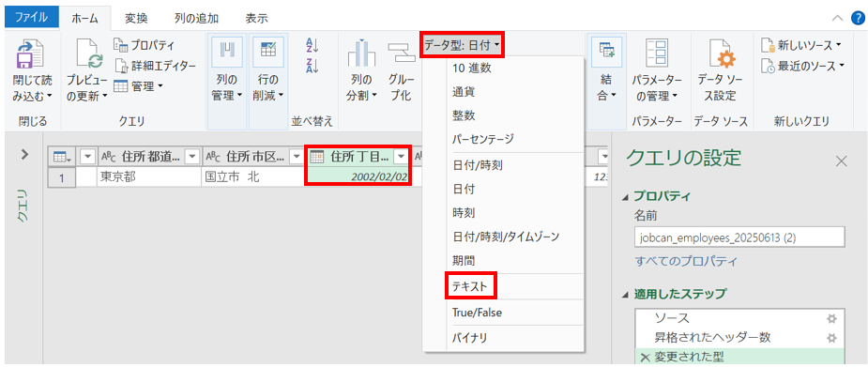The width and height of the screenshot is (868, 367).
Task: Choose 日付 data type in list
Action: coord(463,189)
